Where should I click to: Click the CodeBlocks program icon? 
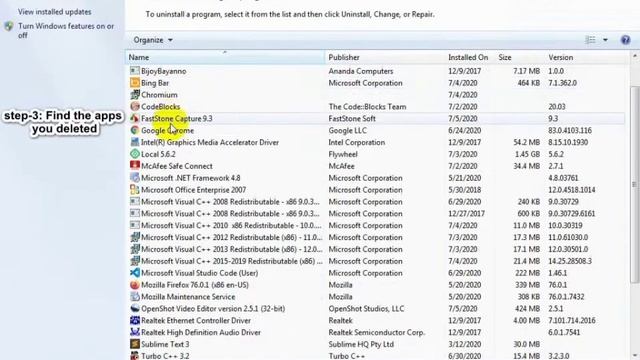click(135, 106)
